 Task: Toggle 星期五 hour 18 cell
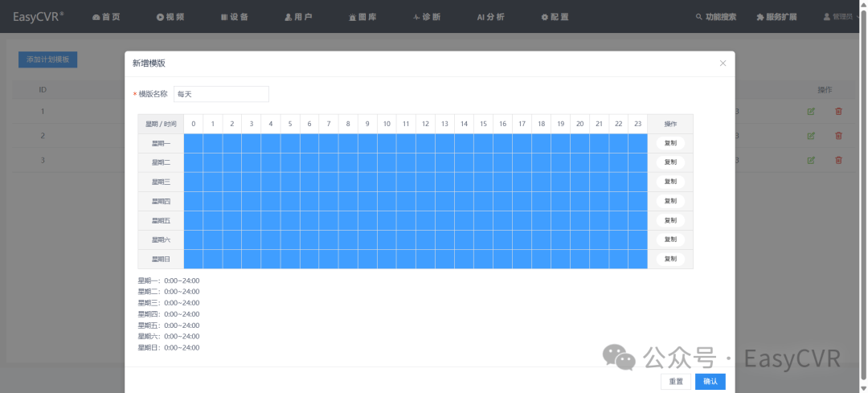tap(542, 220)
